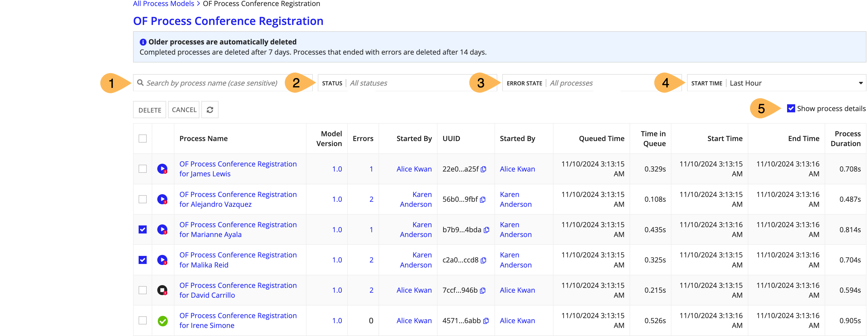868x336 pixels.
Task: Click status icon for Marianne Ayala process
Action: pyautogui.click(x=162, y=230)
